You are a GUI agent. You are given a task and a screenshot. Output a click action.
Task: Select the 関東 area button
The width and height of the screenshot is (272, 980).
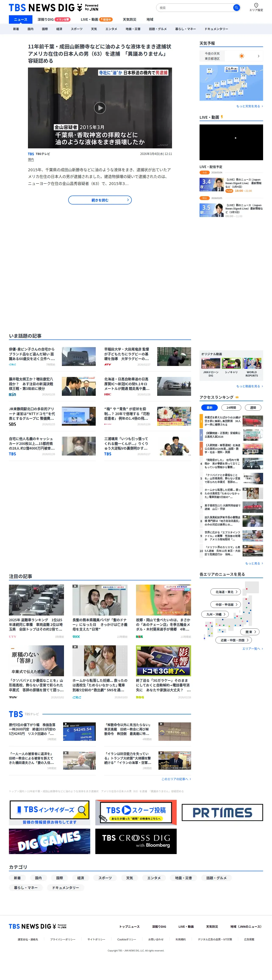(x=250, y=632)
